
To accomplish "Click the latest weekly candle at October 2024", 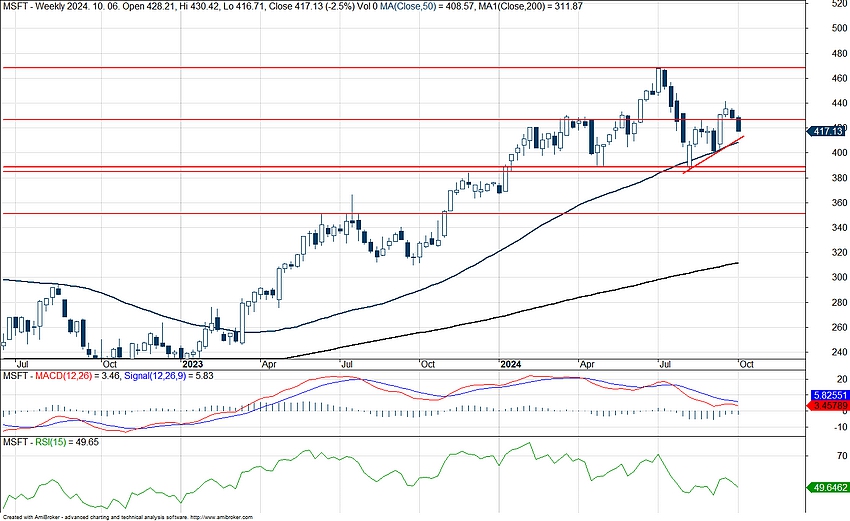I will (738, 124).
